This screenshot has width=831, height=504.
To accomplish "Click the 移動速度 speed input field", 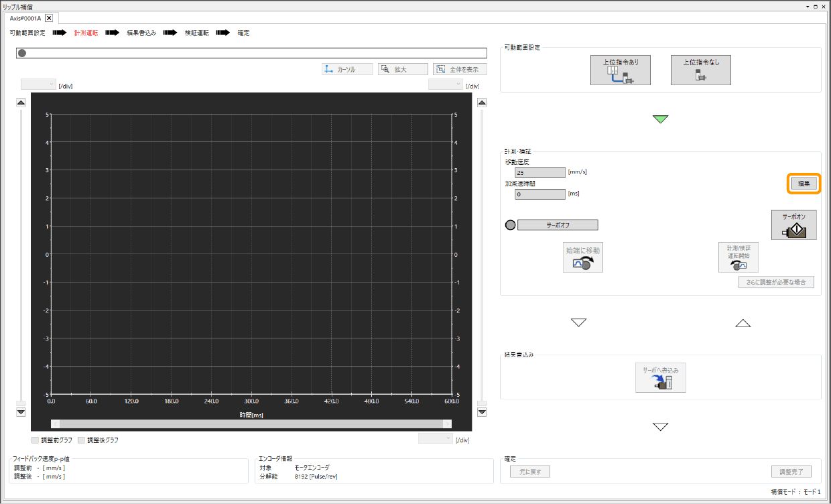I will click(x=540, y=172).
